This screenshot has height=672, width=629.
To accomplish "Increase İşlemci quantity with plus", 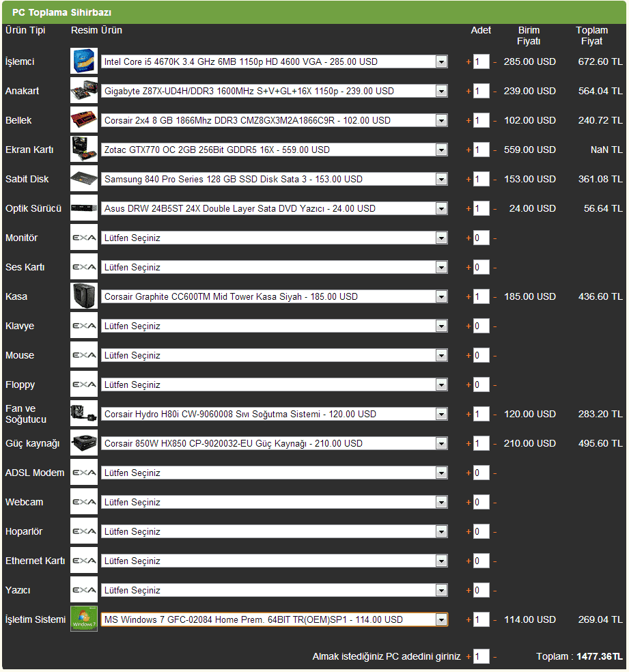I will (x=469, y=61).
